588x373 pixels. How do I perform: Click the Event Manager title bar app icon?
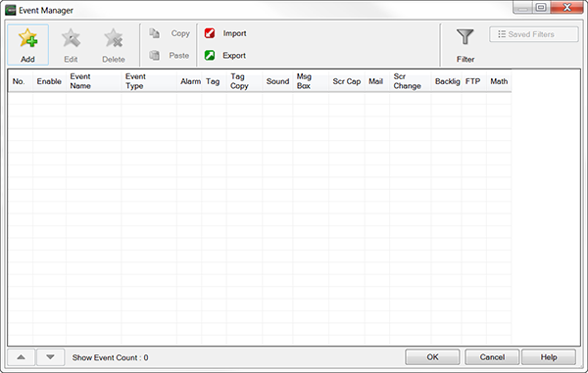(11, 10)
